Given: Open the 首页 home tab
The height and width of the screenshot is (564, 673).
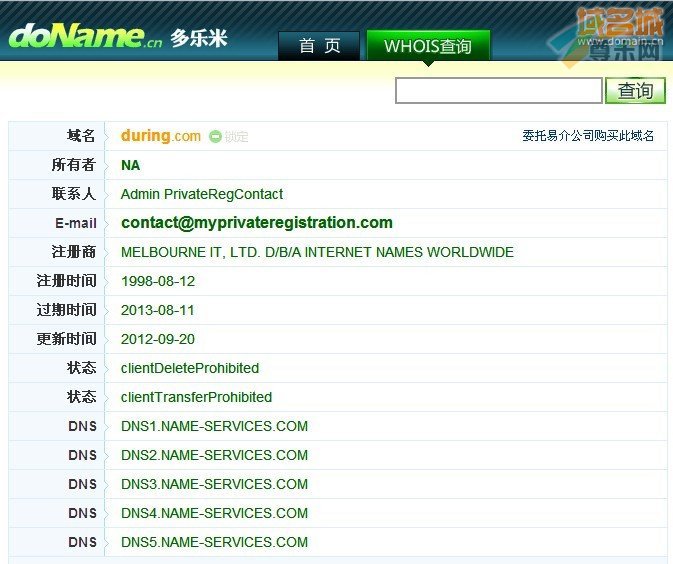Looking at the screenshot, I should pyautogui.click(x=319, y=45).
